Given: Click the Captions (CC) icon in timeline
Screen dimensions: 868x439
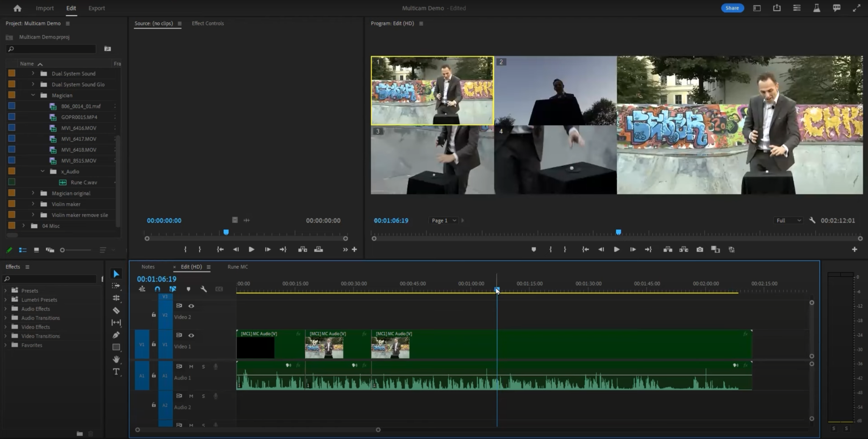Looking at the screenshot, I should (219, 289).
